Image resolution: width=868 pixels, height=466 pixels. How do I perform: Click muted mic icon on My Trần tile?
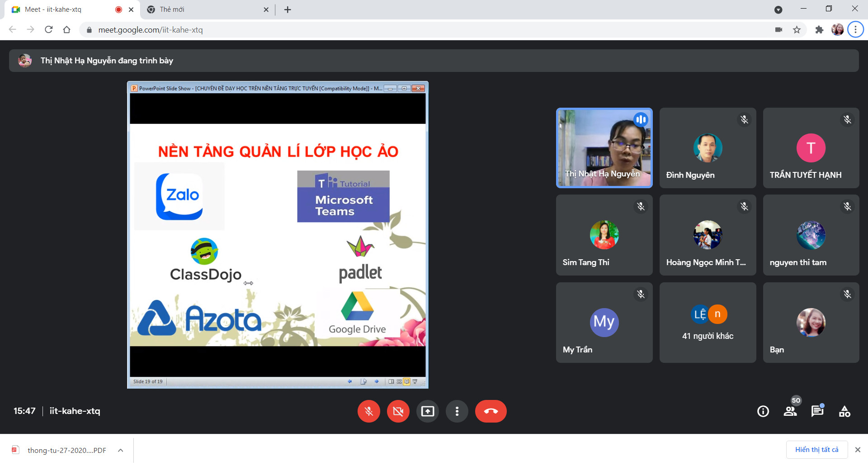641,295
